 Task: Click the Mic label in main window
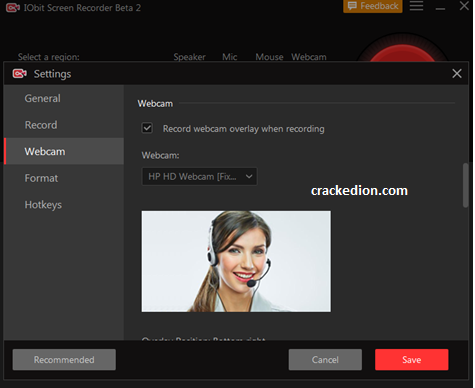(x=230, y=57)
